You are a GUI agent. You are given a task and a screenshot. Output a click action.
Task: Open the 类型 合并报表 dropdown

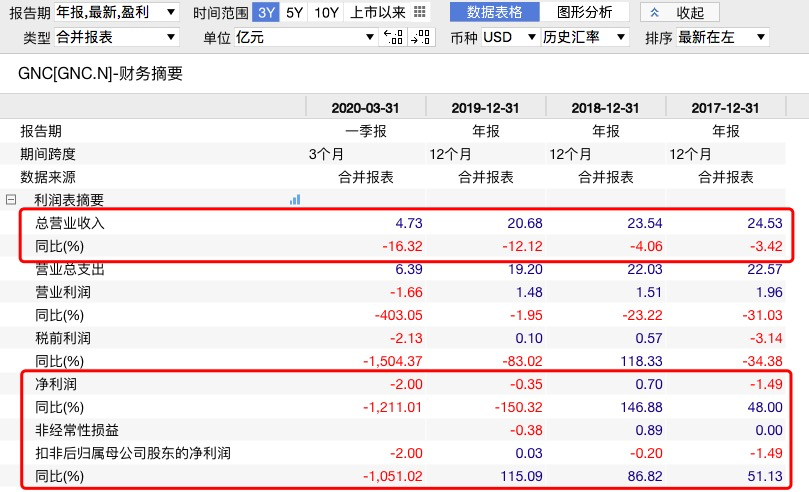click(118, 37)
